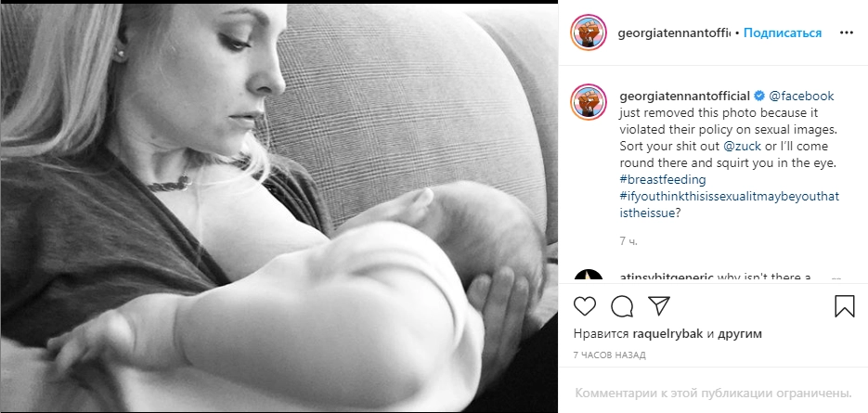Click commenter avatar below caption

(589, 276)
